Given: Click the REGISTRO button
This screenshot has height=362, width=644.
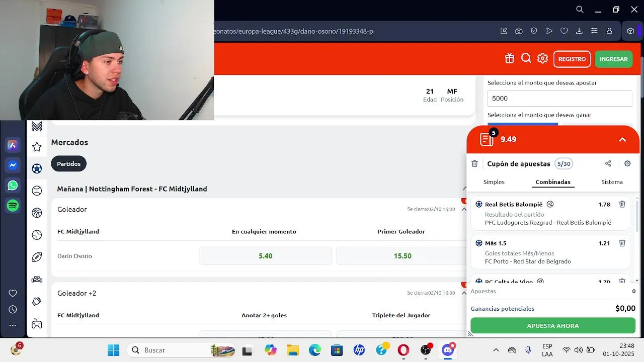Looking at the screenshot, I should [572, 59].
